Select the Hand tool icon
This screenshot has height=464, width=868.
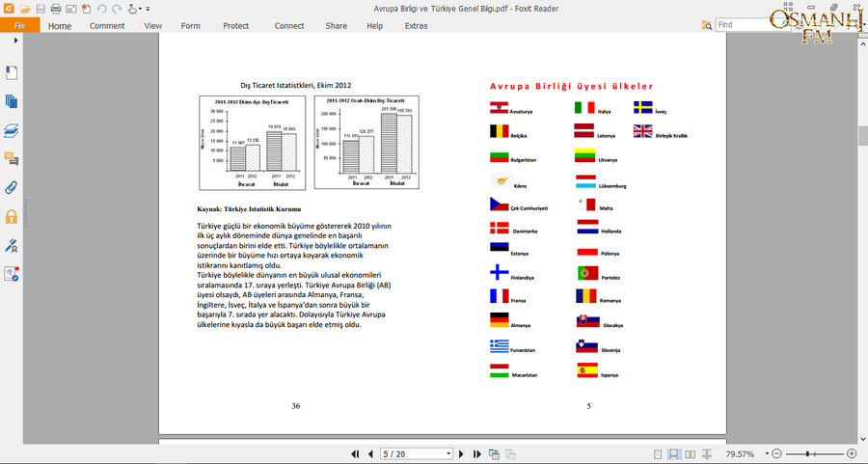(132, 9)
